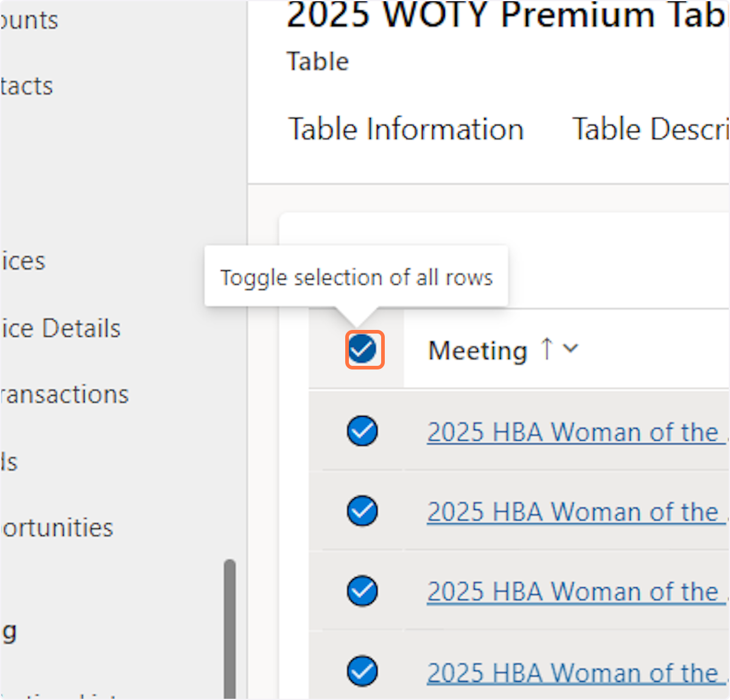
Task: Navigate to Invoice Details in sidebar
Action: tap(60, 329)
